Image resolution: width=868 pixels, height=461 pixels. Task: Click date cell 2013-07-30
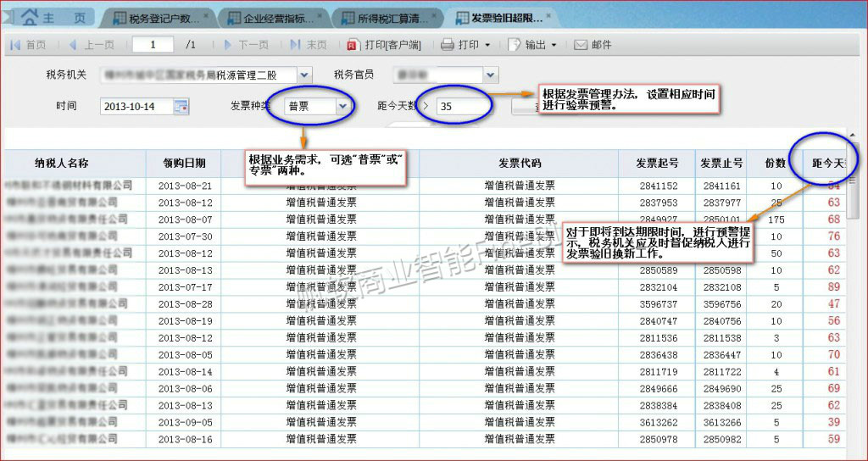pyautogui.click(x=185, y=236)
